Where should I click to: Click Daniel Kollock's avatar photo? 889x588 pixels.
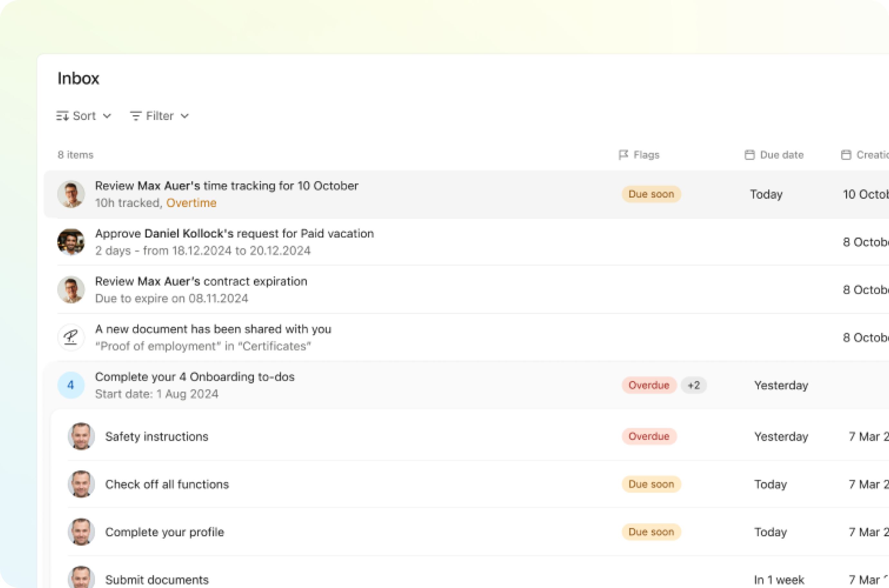71,242
